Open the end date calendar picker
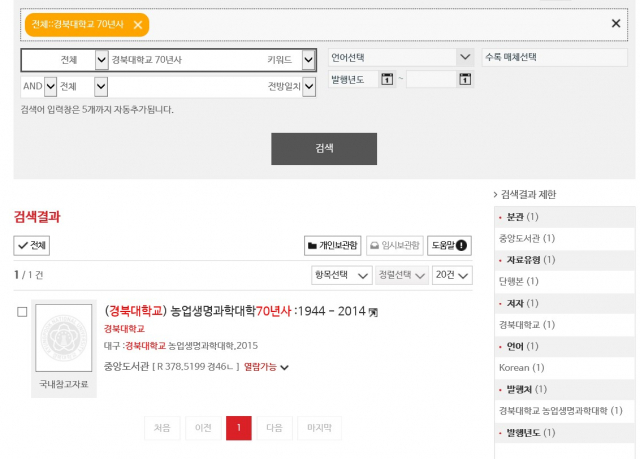Viewport: 640px width, 459px height. click(x=465, y=79)
